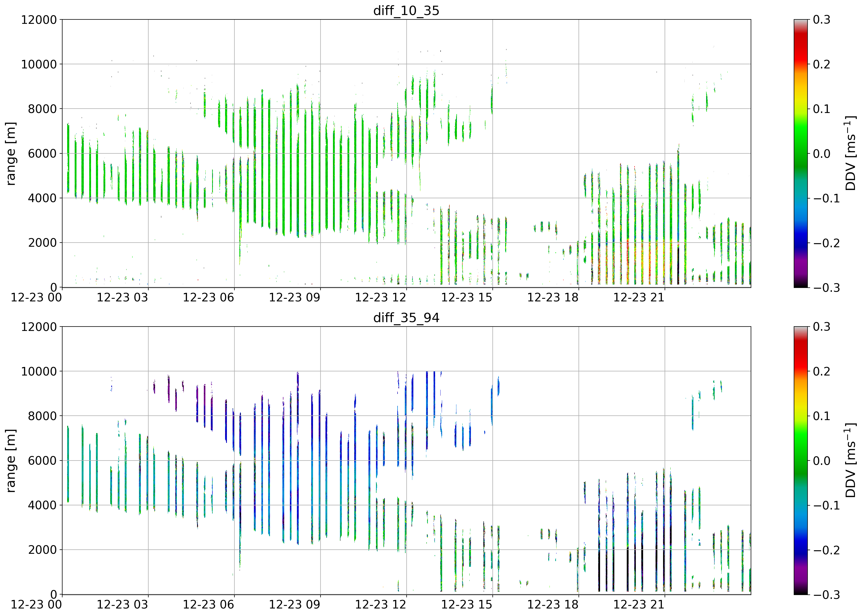Click the DDV colorbar label beside diff_10_35 plot
This screenshot has height=616, width=863.
click(851, 153)
